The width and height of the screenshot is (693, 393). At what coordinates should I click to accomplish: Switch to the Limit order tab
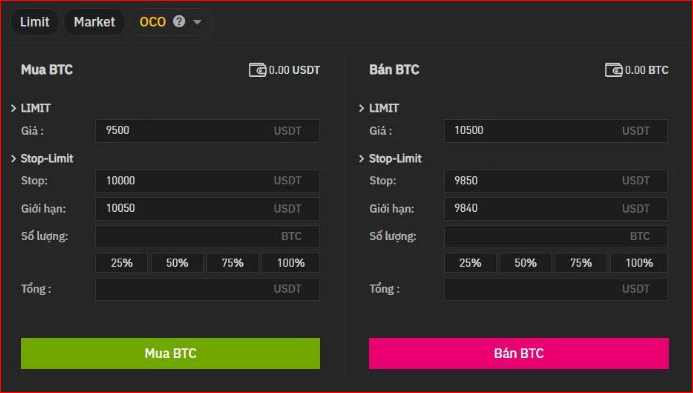point(34,22)
